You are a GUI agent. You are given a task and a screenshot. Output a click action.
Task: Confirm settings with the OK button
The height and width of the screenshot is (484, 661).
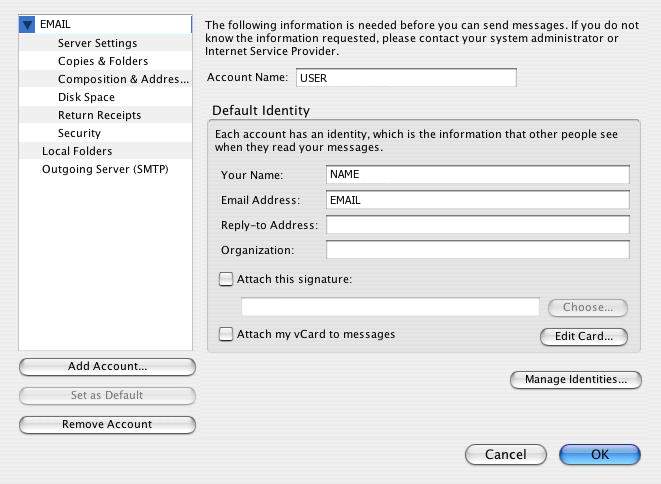coord(600,454)
